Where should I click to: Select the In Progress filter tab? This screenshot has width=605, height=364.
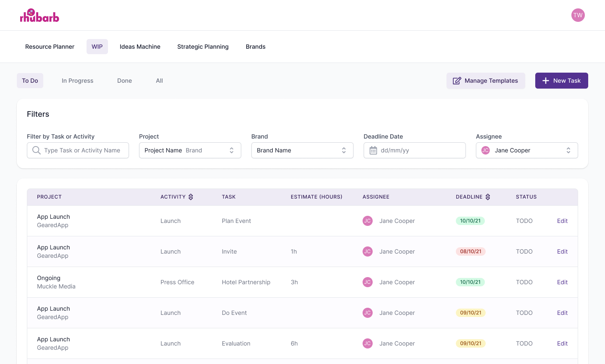[x=77, y=81]
